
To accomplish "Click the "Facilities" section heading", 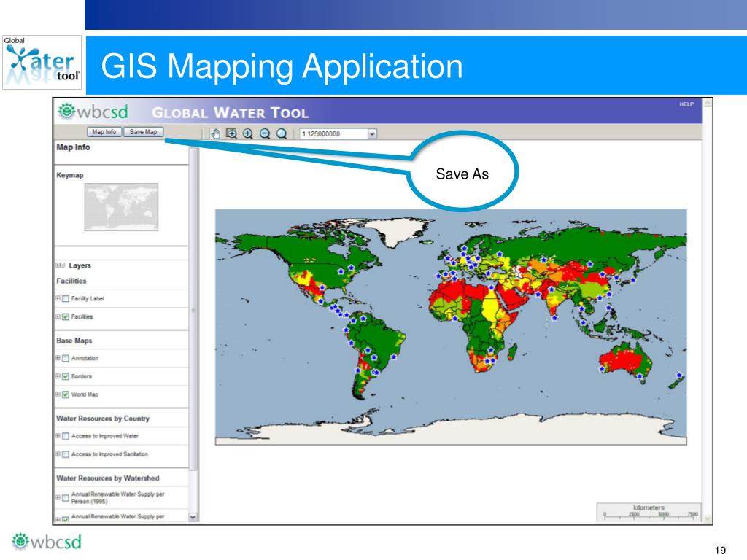I will (71, 281).
